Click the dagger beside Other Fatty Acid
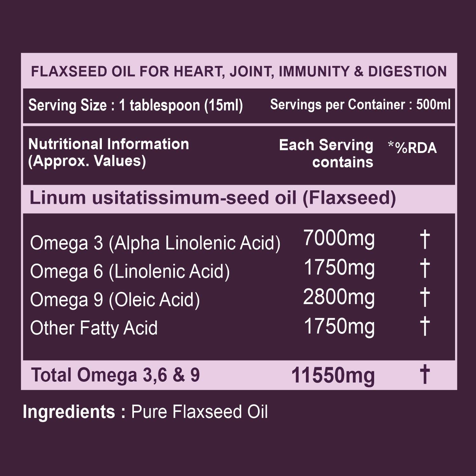476x476 pixels. (x=425, y=326)
